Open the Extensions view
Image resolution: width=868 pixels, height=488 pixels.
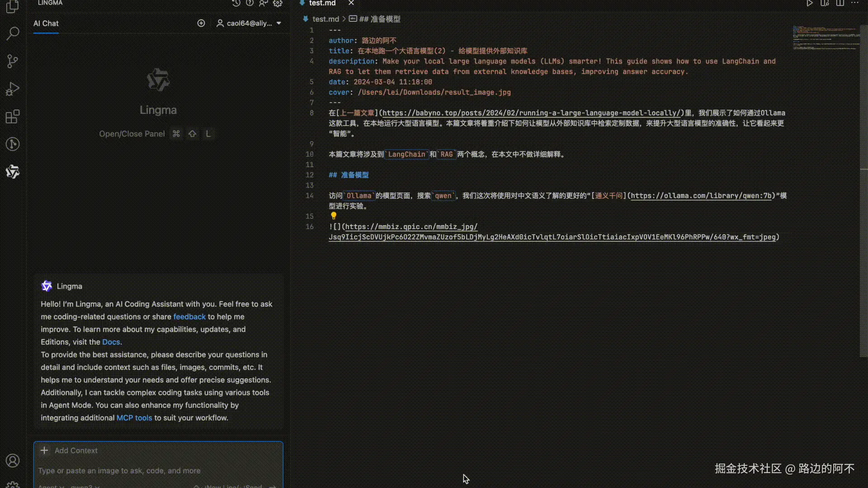pos(13,117)
